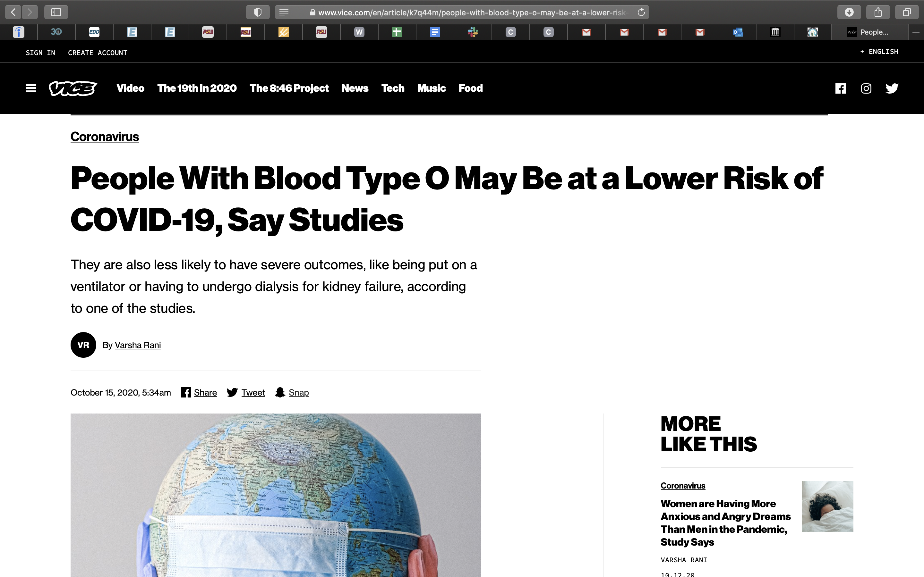
Task: Share article via Tweet link
Action: 253,392
